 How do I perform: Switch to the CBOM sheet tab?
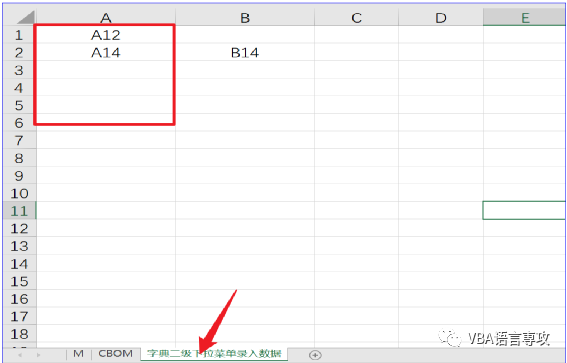point(115,354)
